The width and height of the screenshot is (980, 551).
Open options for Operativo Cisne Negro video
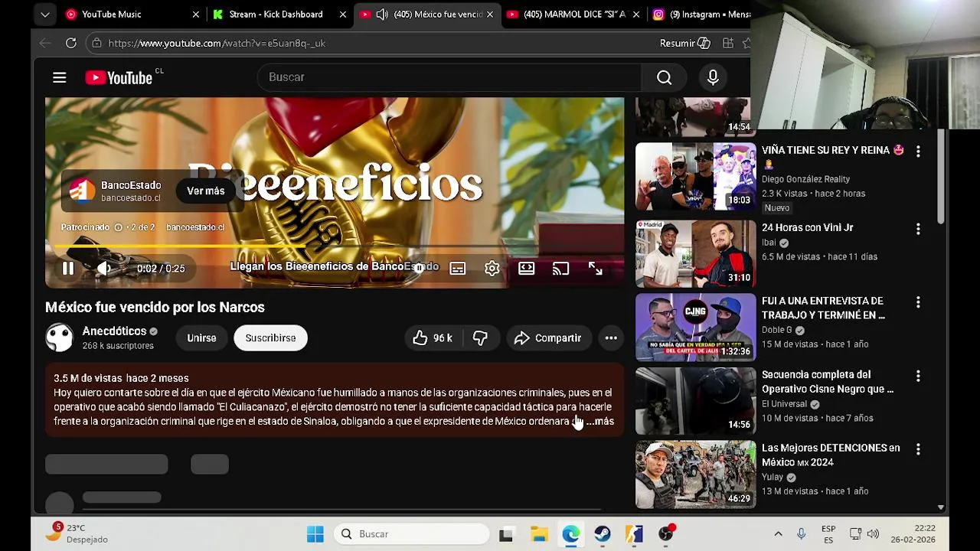pos(918,376)
